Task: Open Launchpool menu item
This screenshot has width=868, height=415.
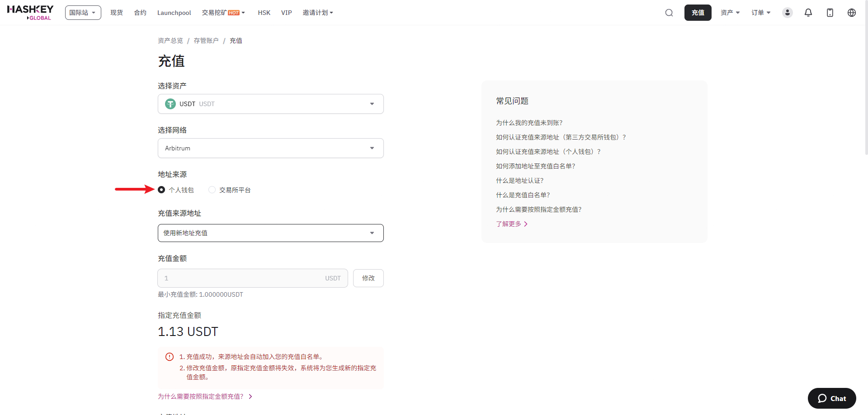Action: tap(174, 13)
